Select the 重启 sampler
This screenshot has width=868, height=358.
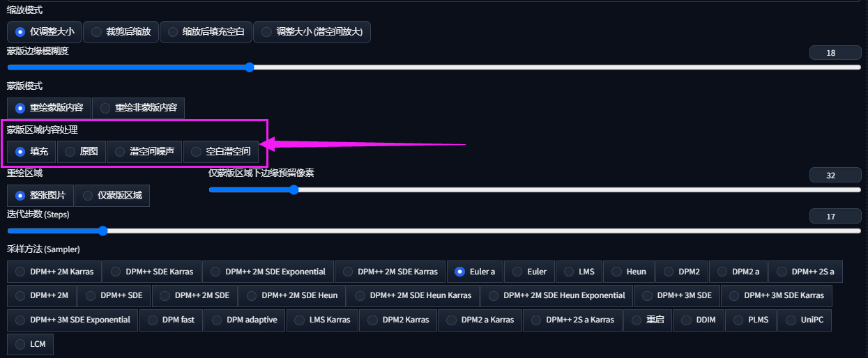pos(648,320)
